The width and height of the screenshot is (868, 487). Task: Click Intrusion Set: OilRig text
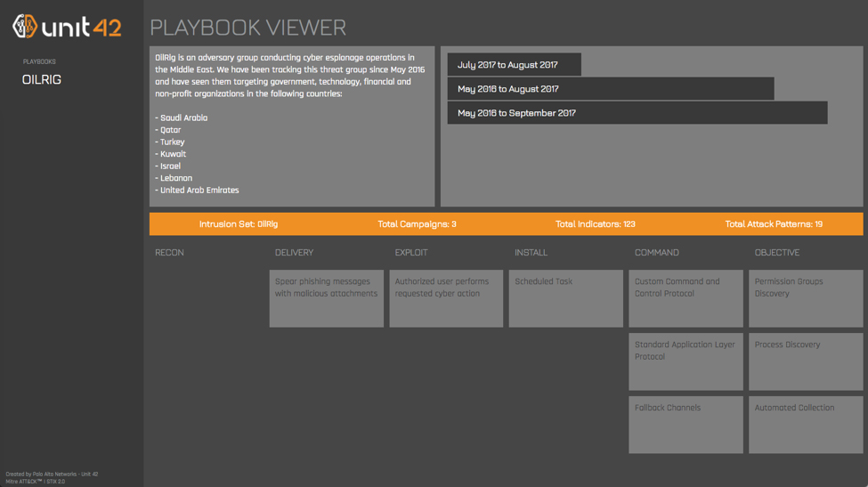(239, 224)
